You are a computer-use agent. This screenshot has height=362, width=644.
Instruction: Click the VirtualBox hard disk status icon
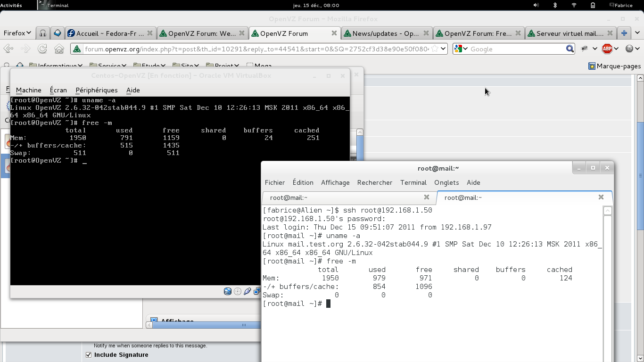228,291
